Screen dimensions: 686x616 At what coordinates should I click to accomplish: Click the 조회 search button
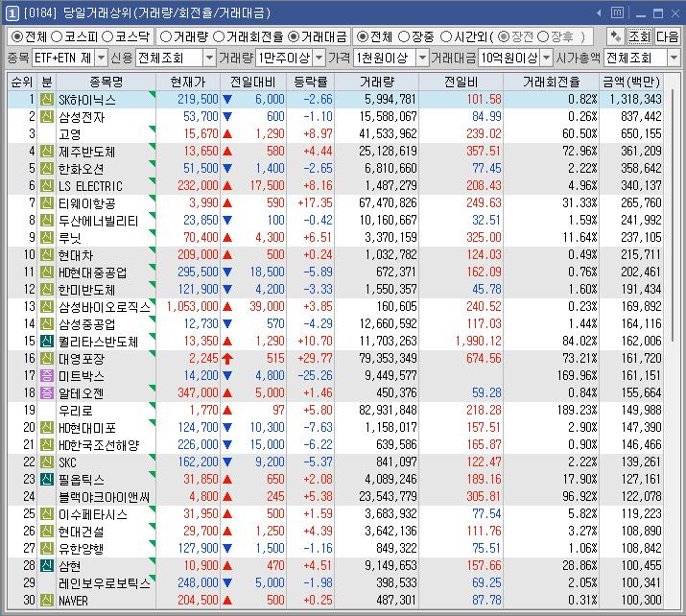click(640, 36)
